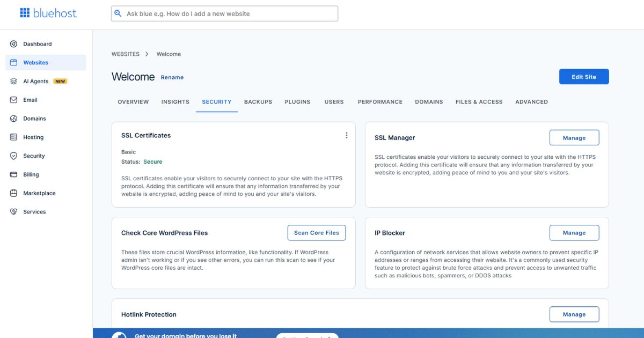Click the Dashboard sidebar icon
Screen dimensions: 644x338
pyautogui.click(x=13, y=44)
